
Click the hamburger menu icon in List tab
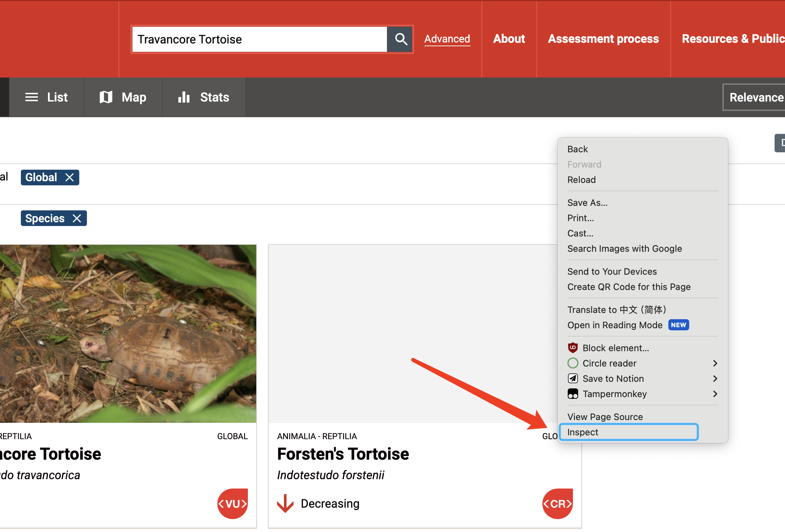[x=31, y=97]
